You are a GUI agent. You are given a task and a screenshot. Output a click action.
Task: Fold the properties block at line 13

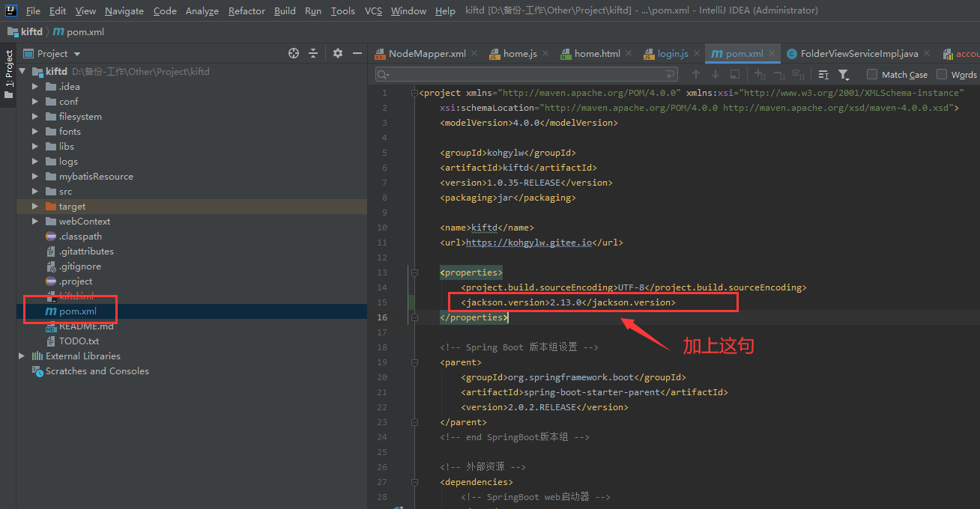tap(413, 272)
